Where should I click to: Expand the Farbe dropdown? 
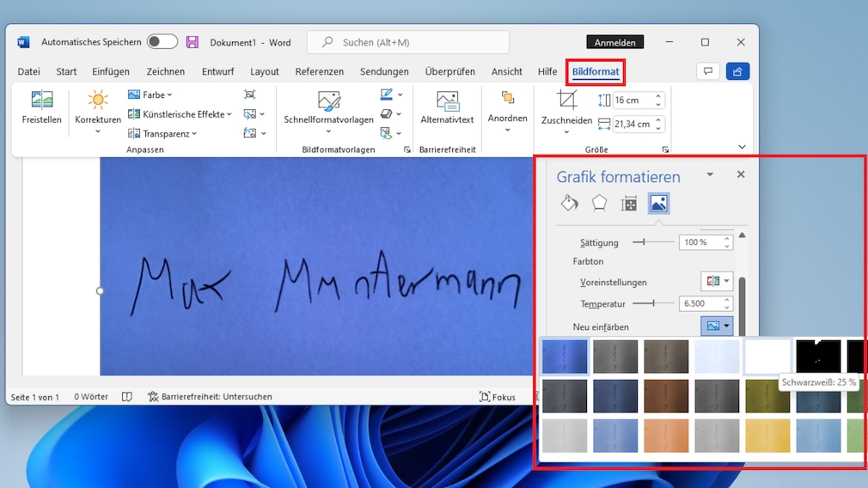pos(150,95)
